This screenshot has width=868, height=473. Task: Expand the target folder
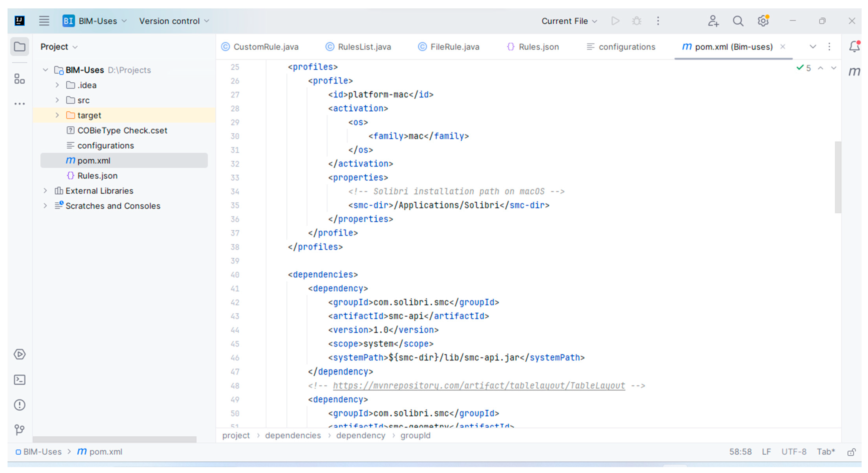click(x=57, y=115)
